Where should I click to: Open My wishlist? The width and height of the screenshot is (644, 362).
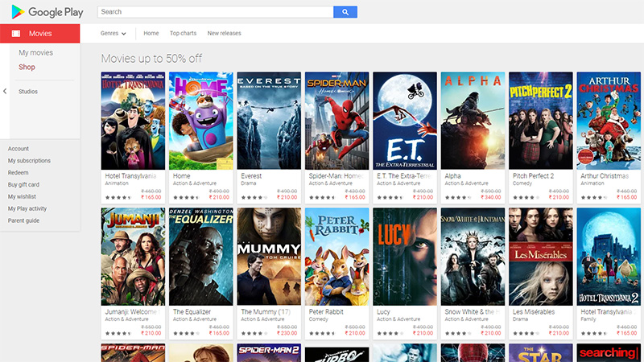point(22,196)
